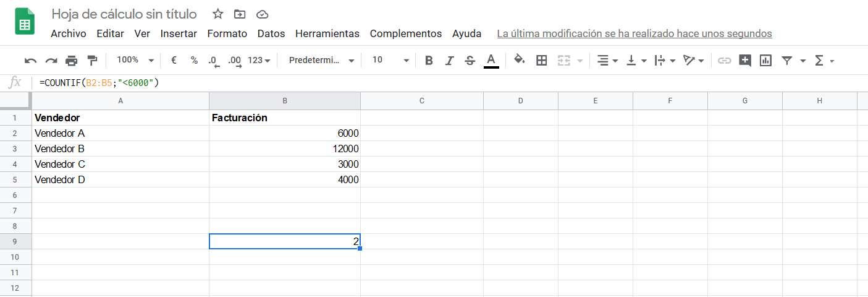The height and width of the screenshot is (297, 868).
Task: Move the document to a folder
Action: click(x=240, y=14)
